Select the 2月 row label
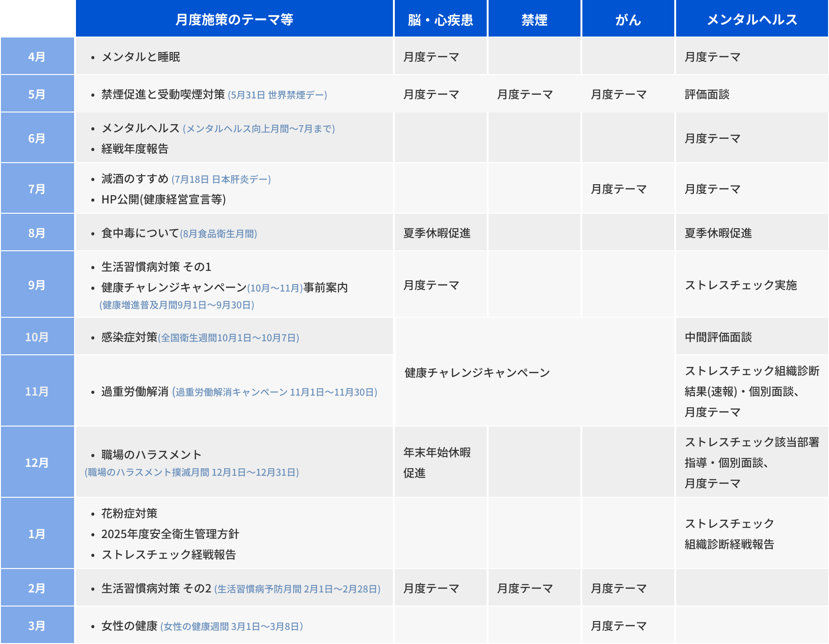 tap(37, 588)
